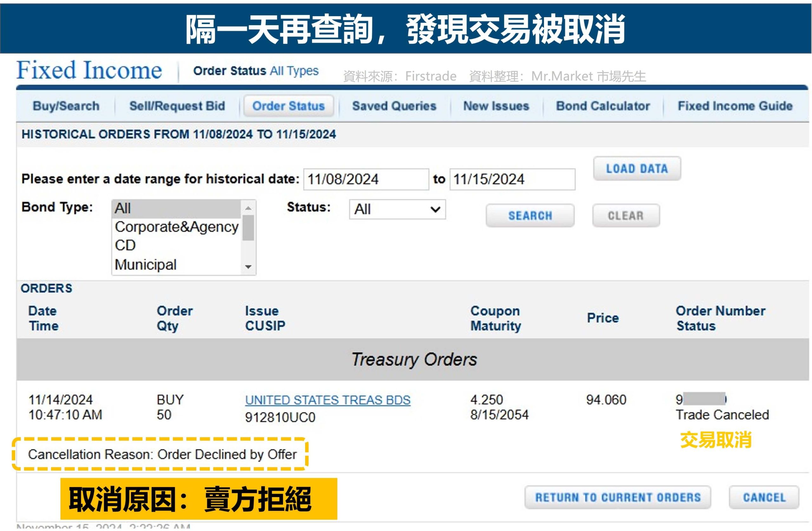The height and width of the screenshot is (531, 812).
Task: Click the Issue CUSIP column header
Action: 265,318
